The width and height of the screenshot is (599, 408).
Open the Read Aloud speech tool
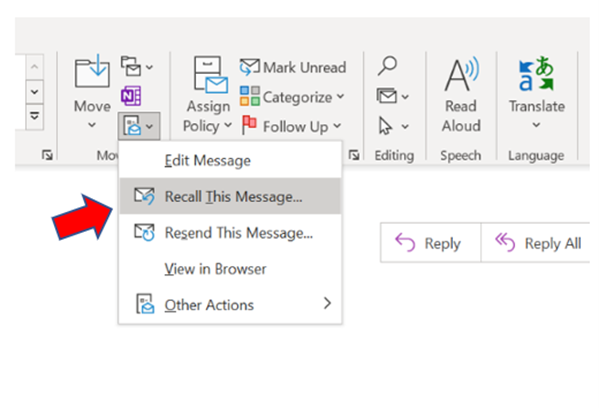tap(461, 94)
